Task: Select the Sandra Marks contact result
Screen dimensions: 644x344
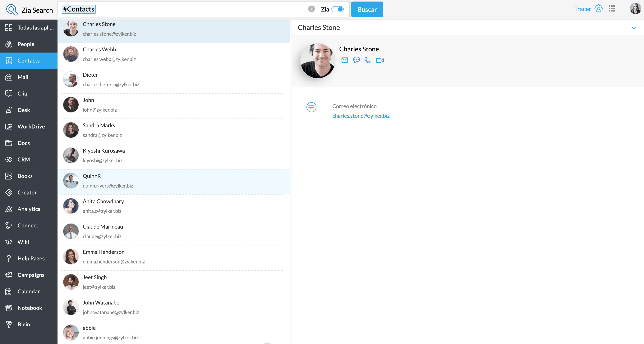Action: [174, 130]
